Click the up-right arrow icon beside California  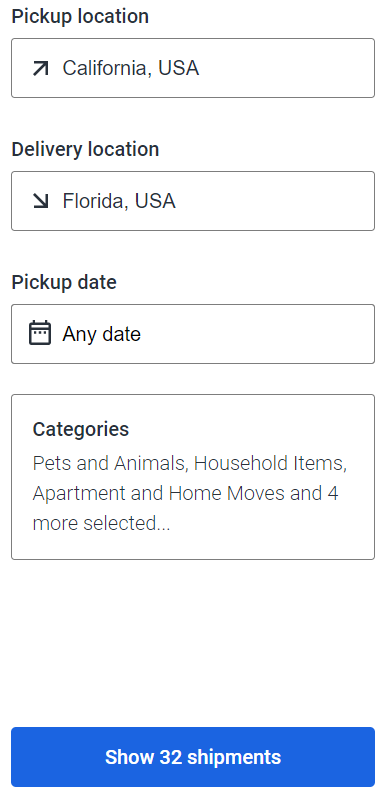coord(40,68)
